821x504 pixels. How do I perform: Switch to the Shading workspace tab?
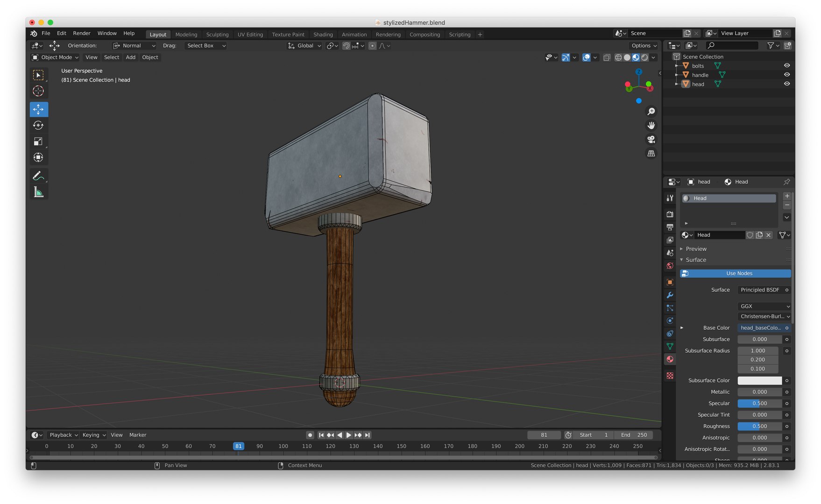click(x=323, y=35)
